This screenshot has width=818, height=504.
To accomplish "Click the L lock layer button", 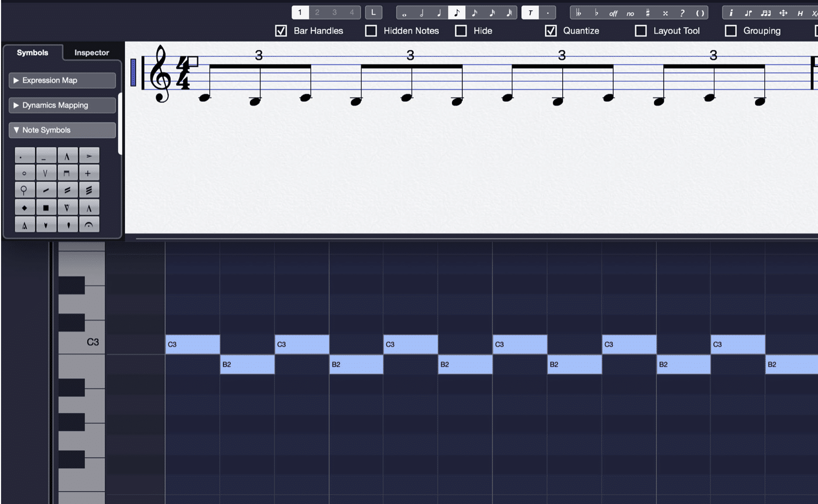I will coord(373,12).
